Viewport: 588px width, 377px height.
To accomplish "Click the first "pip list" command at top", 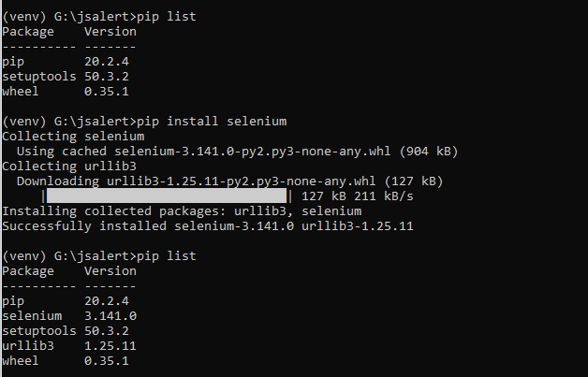I will [166, 17].
